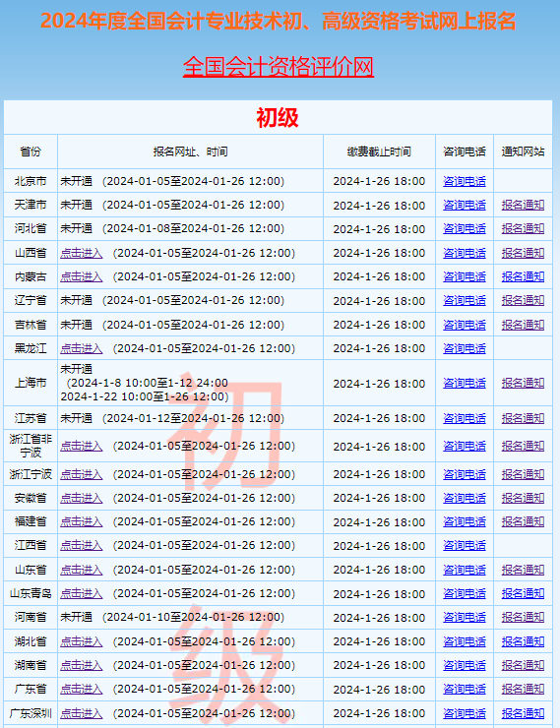Open 报名通知 for 江苏省
Screen dimensions: 560x728
click(523, 418)
